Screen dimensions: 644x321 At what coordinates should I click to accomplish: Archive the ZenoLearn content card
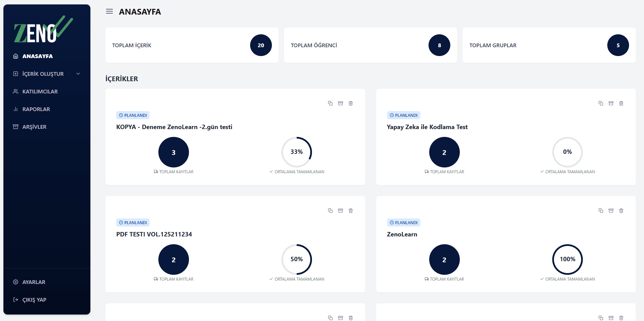(611, 211)
